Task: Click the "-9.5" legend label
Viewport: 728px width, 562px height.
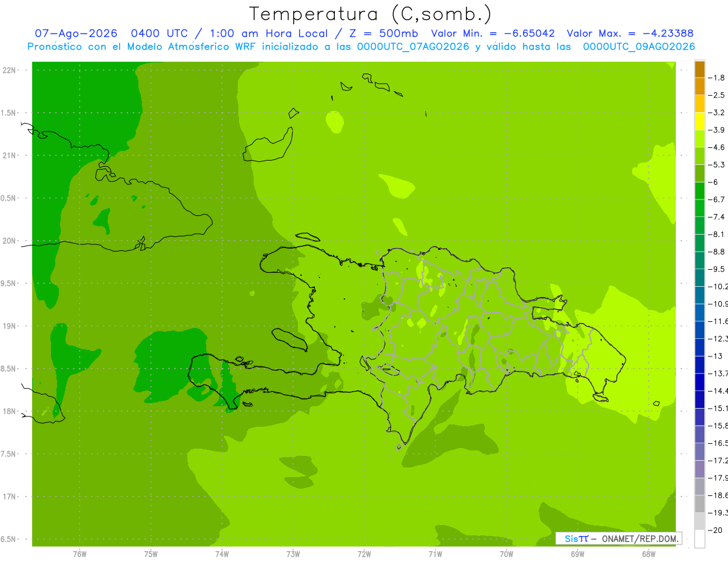Action: point(717,269)
